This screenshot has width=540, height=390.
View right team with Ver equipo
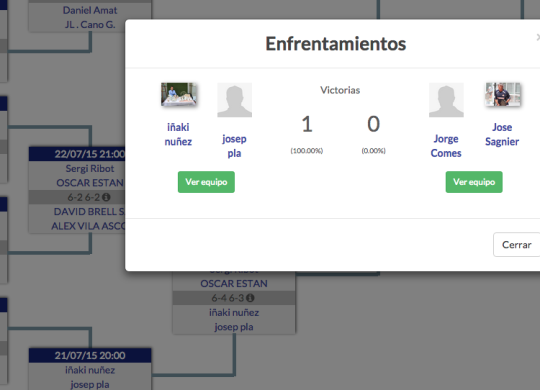pyautogui.click(x=474, y=182)
